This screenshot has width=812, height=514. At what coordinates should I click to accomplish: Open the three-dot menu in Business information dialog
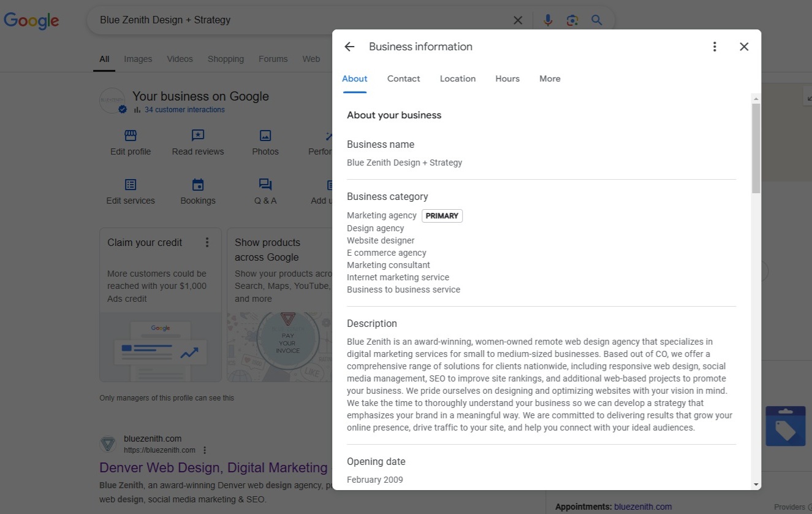pos(715,47)
